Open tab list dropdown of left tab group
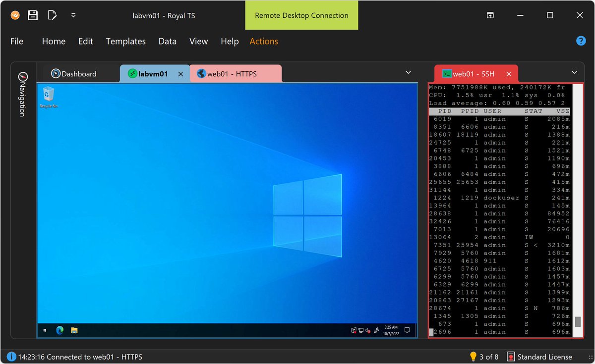The width and height of the screenshot is (595, 364). coord(408,73)
